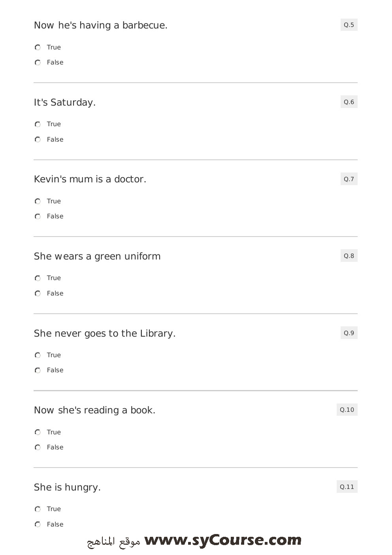
Task: Open the www.syCourse.com website link
Action: coord(223,540)
